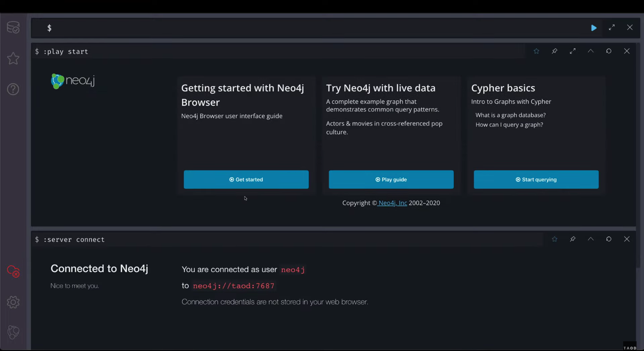The height and width of the screenshot is (351, 644).
Task: Favorite the :server connect frame
Action: pos(554,239)
